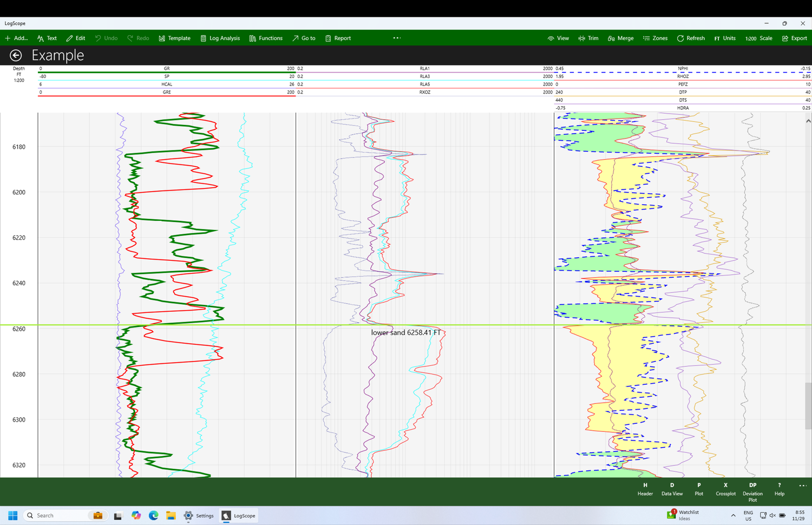812x525 pixels.
Task: Click the Undo button
Action: tap(106, 38)
